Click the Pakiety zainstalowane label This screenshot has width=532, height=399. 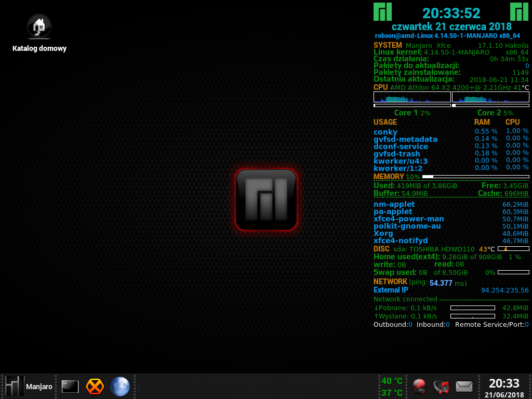417,72
